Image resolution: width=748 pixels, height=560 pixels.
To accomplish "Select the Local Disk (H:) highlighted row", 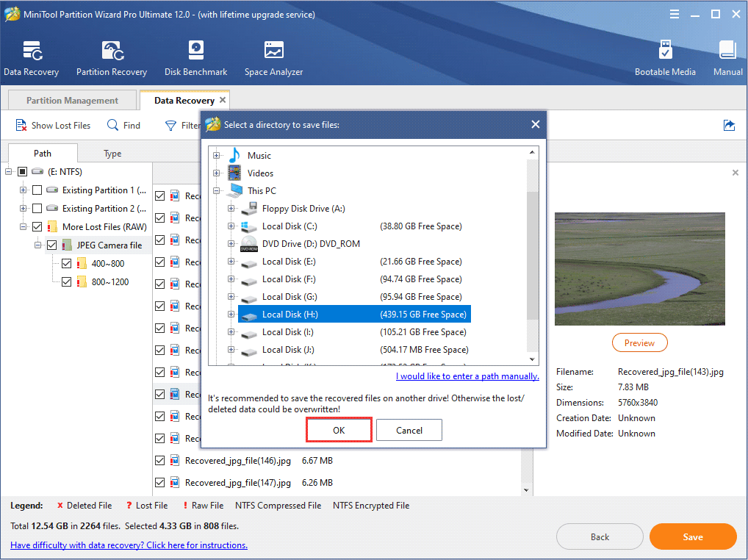I will (354, 315).
